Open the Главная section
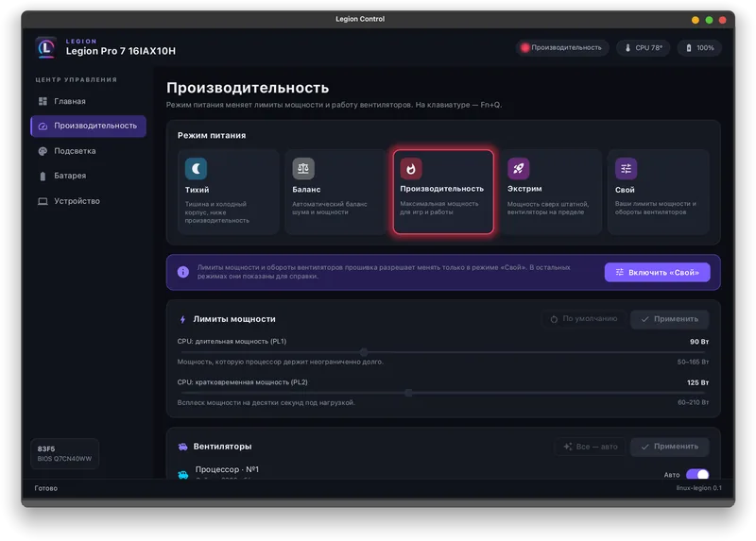Image resolution: width=756 pixels, height=541 pixels. pos(88,101)
